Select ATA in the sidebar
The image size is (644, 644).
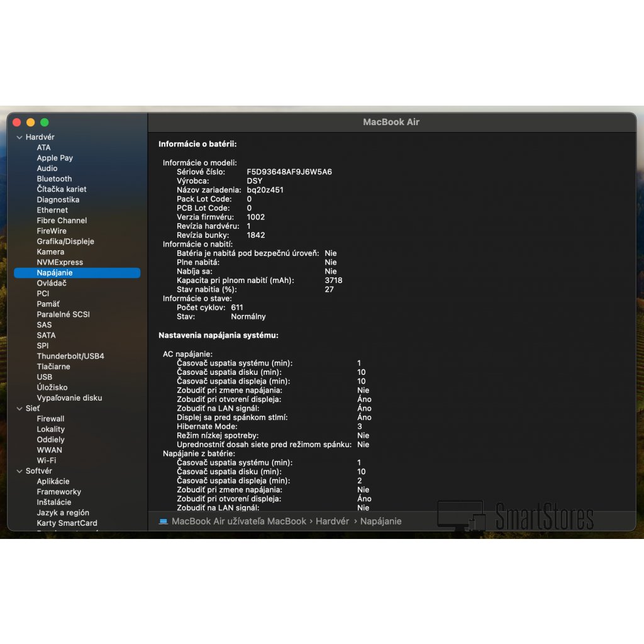tap(43, 147)
